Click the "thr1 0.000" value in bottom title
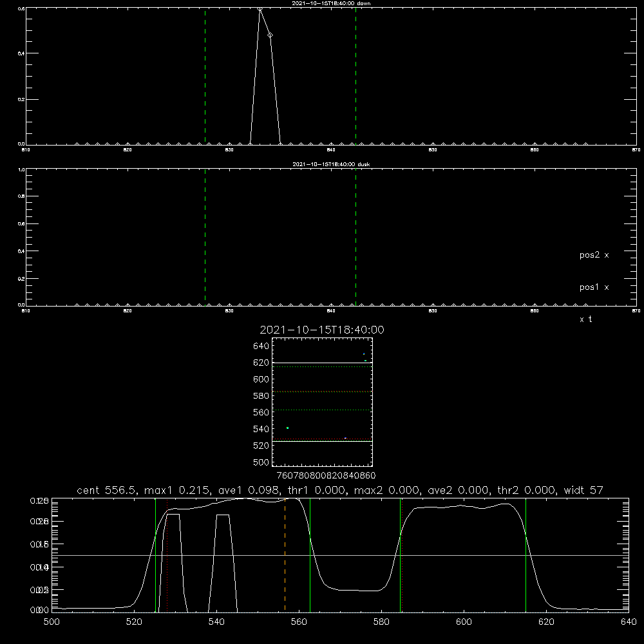644x644 pixels. tap(316, 490)
